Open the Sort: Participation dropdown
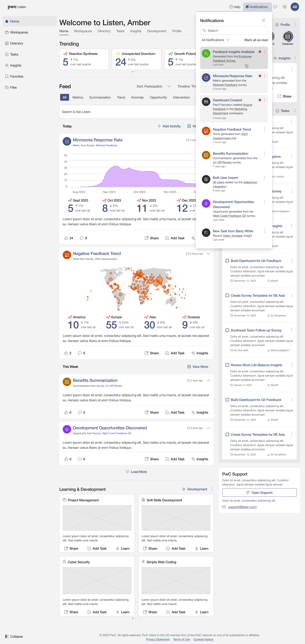This screenshot has height=644, width=305. (x=154, y=86)
